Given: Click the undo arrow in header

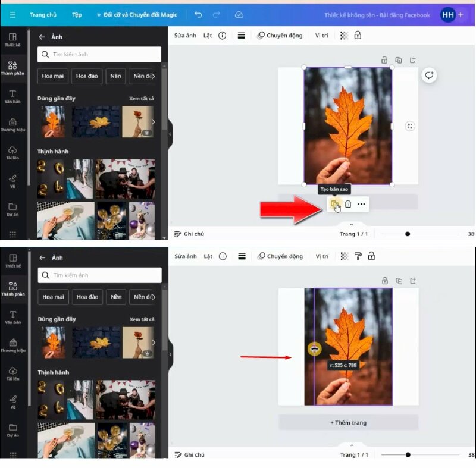Looking at the screenshot, I should coord(198,15).
